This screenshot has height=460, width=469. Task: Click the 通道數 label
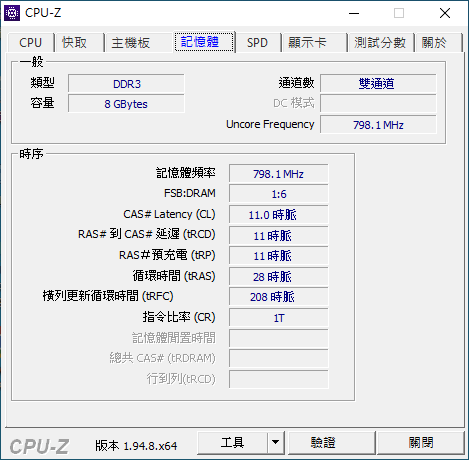[x=296, y=83]
